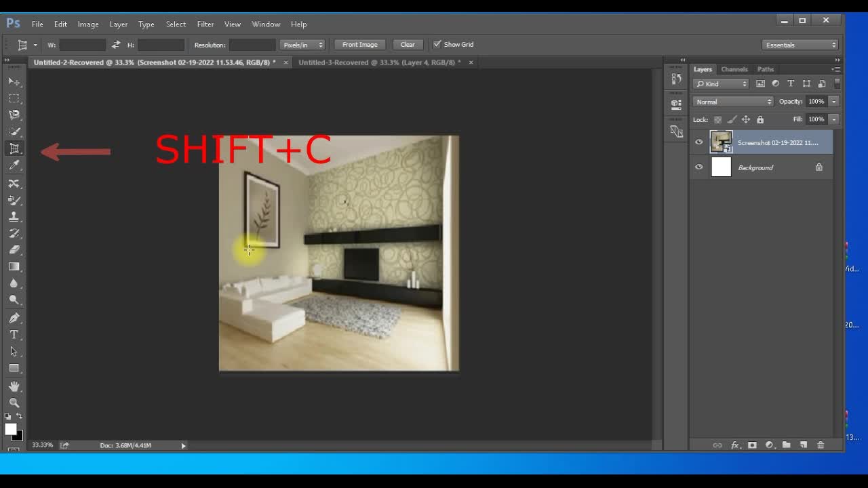Viewport: 868px width, 488px height.
Task: Hide the Screenshot layer visibility eye
Action: [699, 142]
